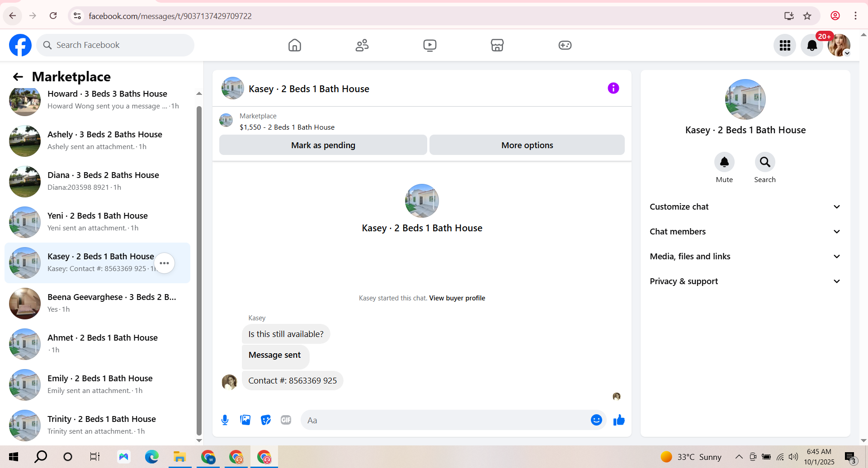Open the Gaming controller icon
This screenshot has width=868, height=468.
(565, 45)
